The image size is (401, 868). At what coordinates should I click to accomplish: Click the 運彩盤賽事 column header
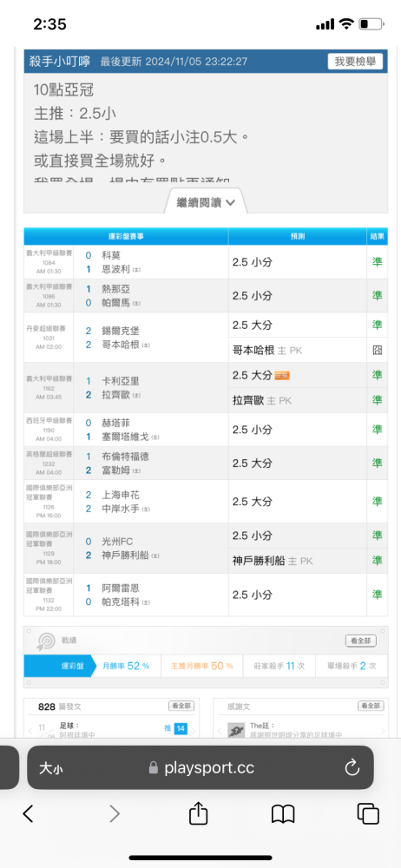pos(126,236)
